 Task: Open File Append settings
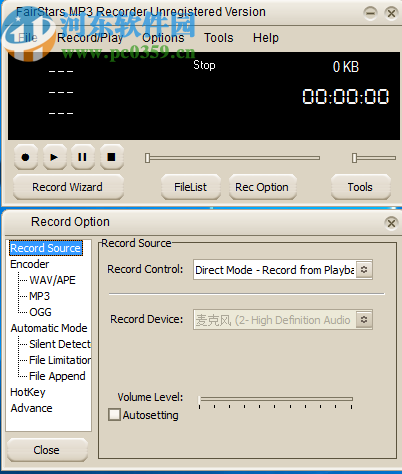coord(57,376)
